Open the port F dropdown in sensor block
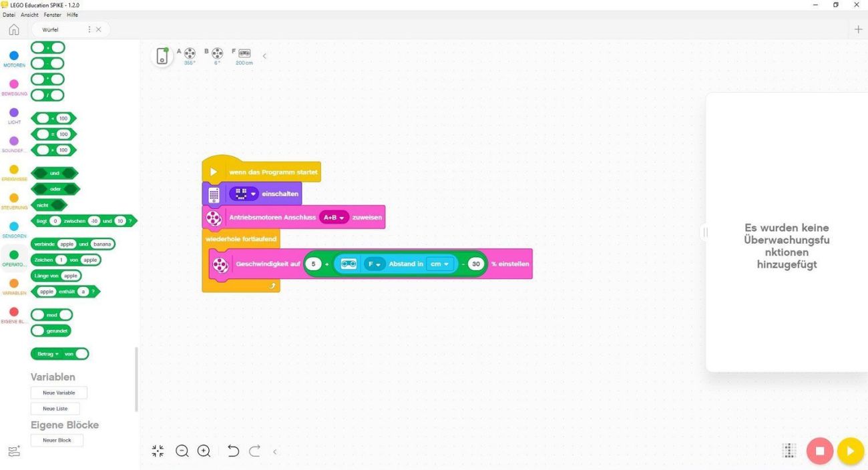The width and height of the screenshot is (868, 470). pos(375,264)
